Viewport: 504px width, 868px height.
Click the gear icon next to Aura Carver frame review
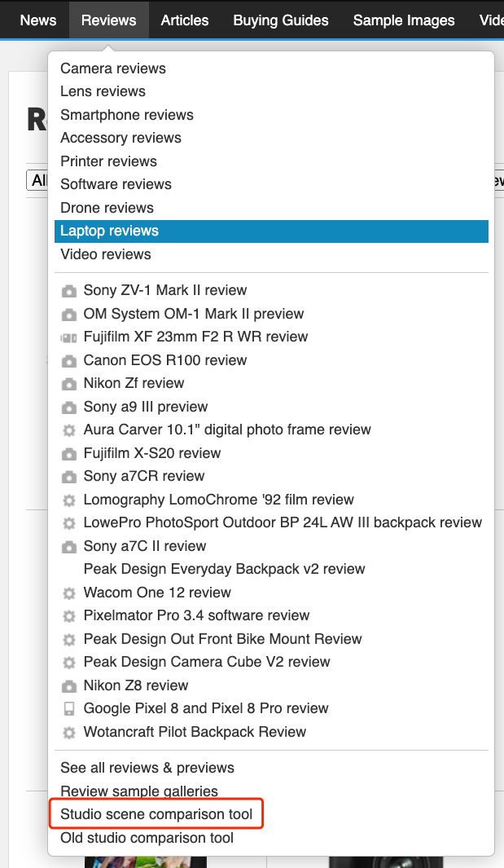tap(69, 430)
